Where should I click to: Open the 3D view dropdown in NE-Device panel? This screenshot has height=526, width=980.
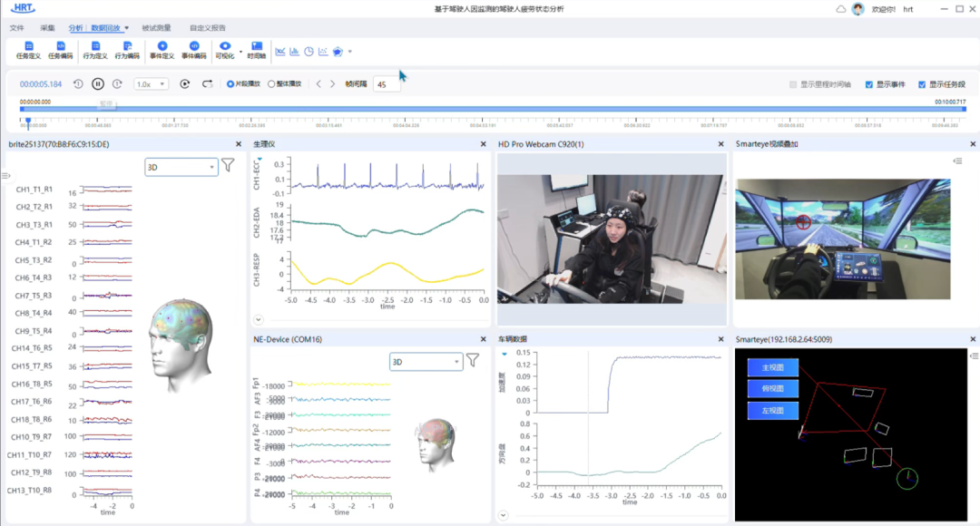[426, 362]
